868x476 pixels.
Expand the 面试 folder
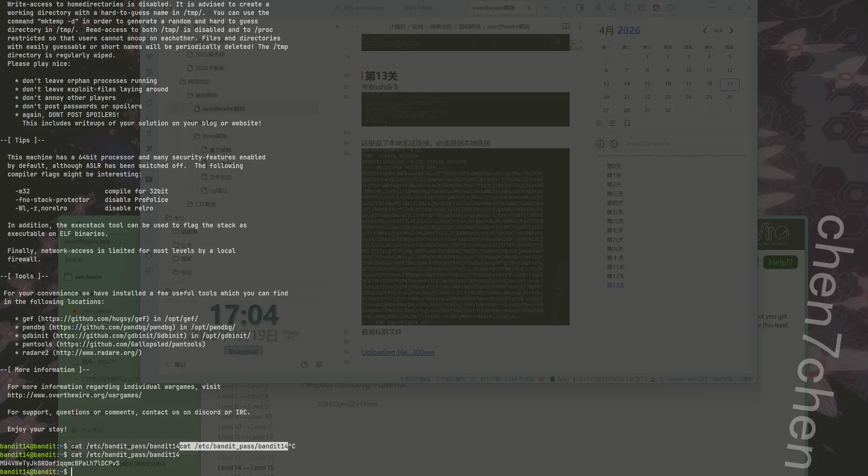(186, 259)
